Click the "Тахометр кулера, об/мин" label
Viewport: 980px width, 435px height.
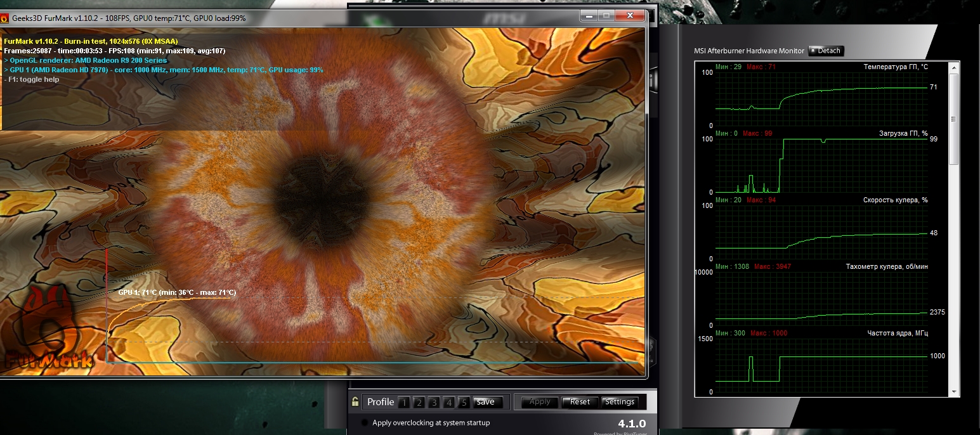coord(887,266)
